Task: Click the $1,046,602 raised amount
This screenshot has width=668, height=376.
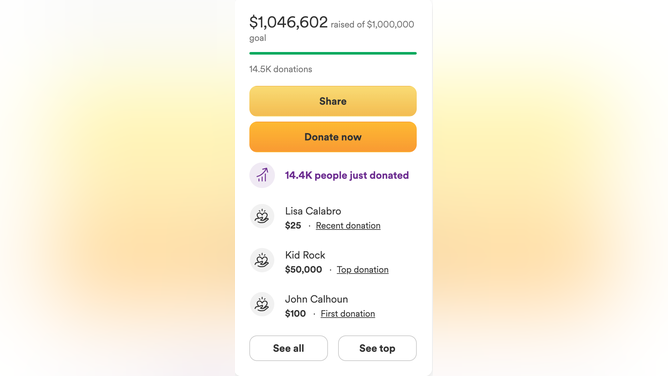Action: coord(288,22)
